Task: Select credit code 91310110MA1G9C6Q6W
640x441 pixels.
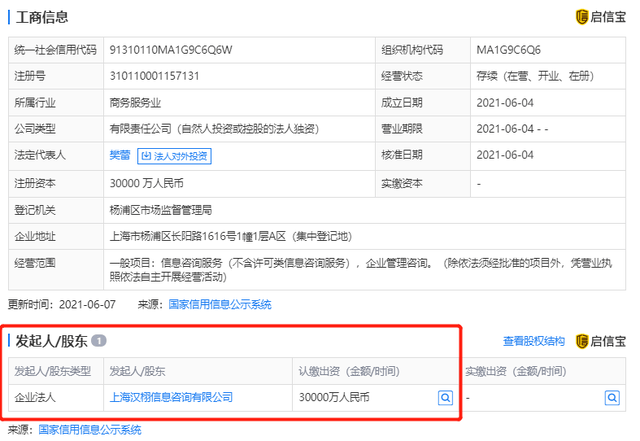Action: [171, 50]
